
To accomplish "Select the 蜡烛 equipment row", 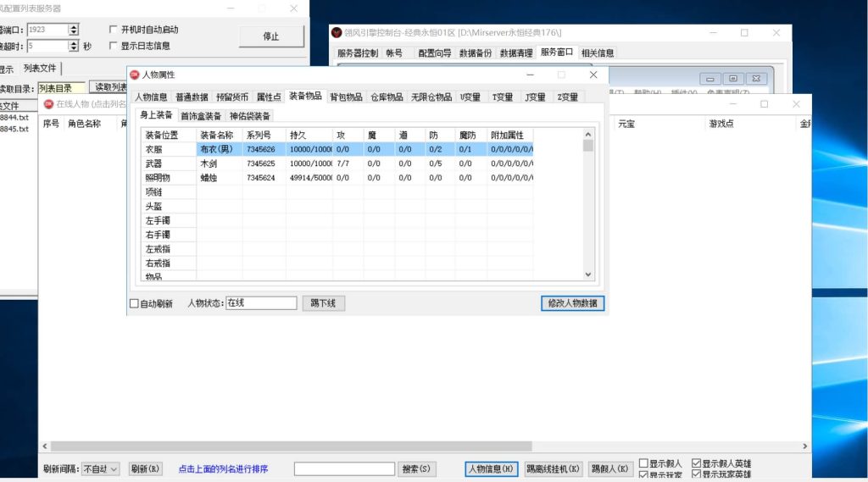I will (337, 178).
